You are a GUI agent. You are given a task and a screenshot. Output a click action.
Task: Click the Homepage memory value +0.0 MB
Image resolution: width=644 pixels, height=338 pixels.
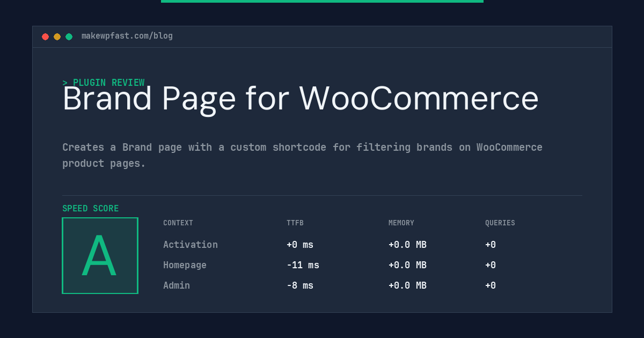(x=407, y=265)
